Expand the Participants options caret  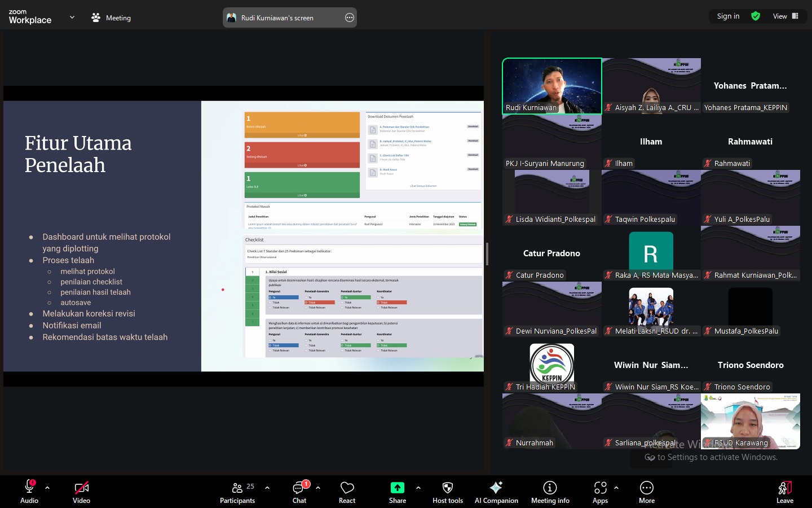point(267,488)
